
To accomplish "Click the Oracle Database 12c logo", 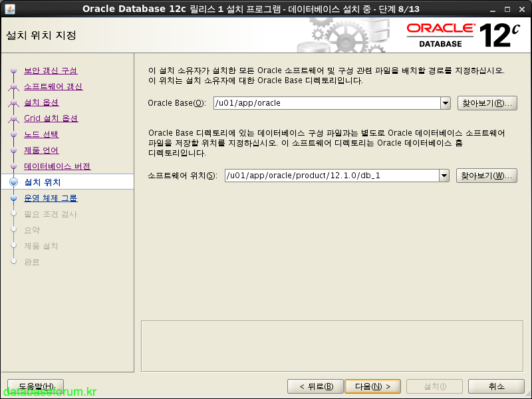I will [458, 35].
